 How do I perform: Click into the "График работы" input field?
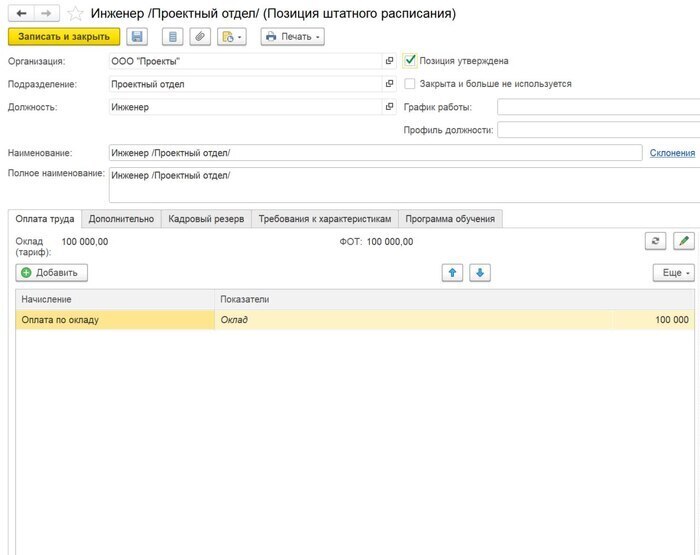coord(597,107)
